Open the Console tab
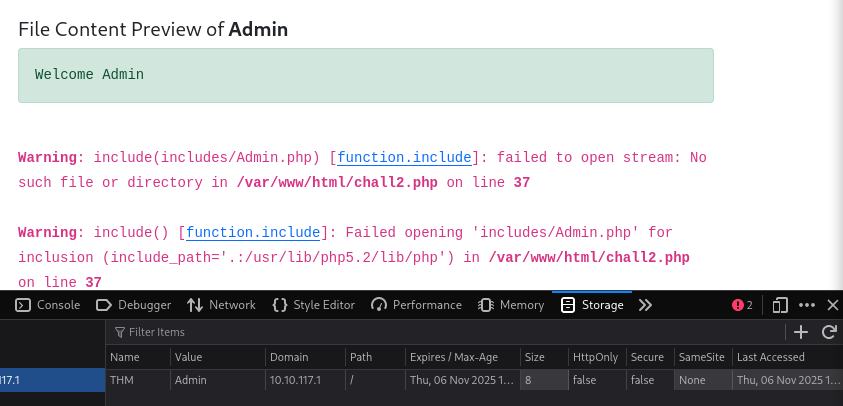 (47, 305)
